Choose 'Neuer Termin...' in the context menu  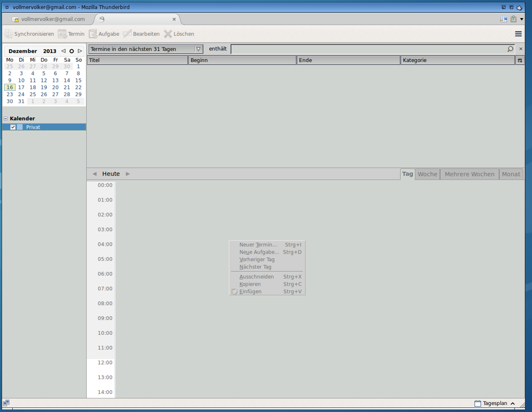(258, 245)
